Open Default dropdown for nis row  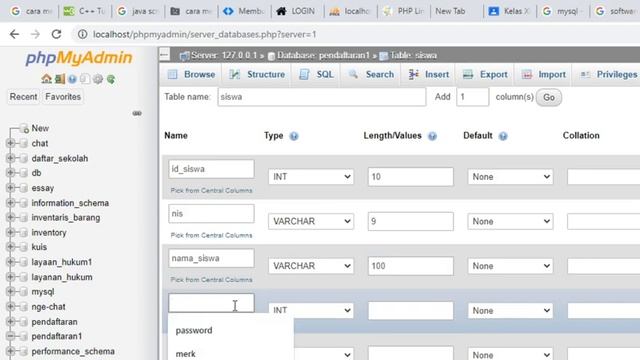click(x=510, y=221)
